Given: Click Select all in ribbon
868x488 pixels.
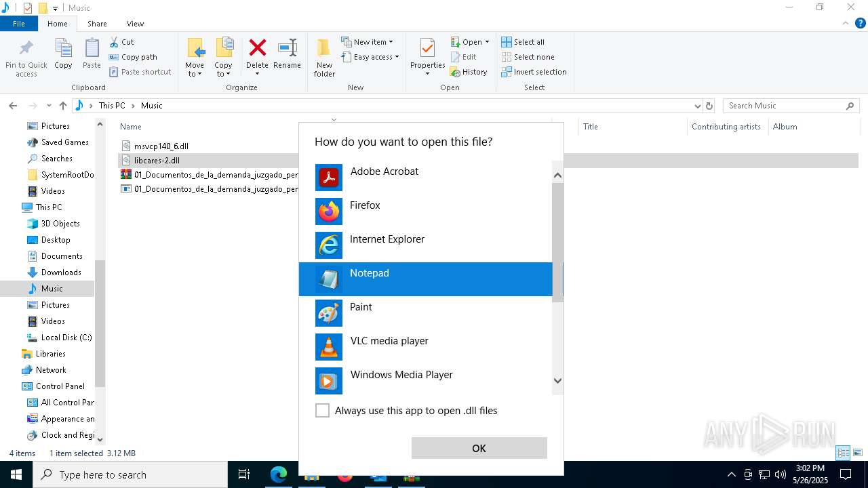Looking at the screenshot, I should [x=523, y=42].
